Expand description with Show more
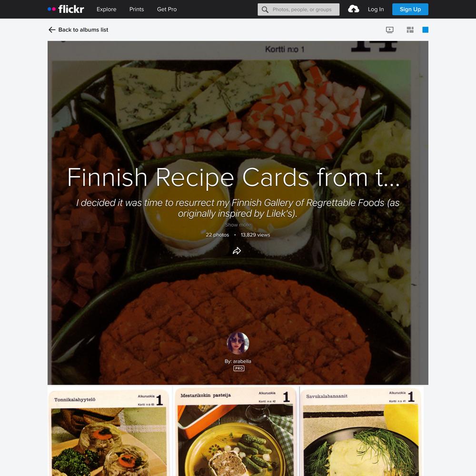476x476 pixels. (x=238, y=225)
